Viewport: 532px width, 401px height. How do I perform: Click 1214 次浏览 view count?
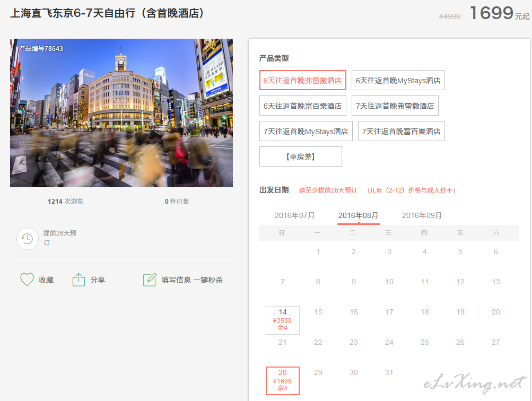65,201
